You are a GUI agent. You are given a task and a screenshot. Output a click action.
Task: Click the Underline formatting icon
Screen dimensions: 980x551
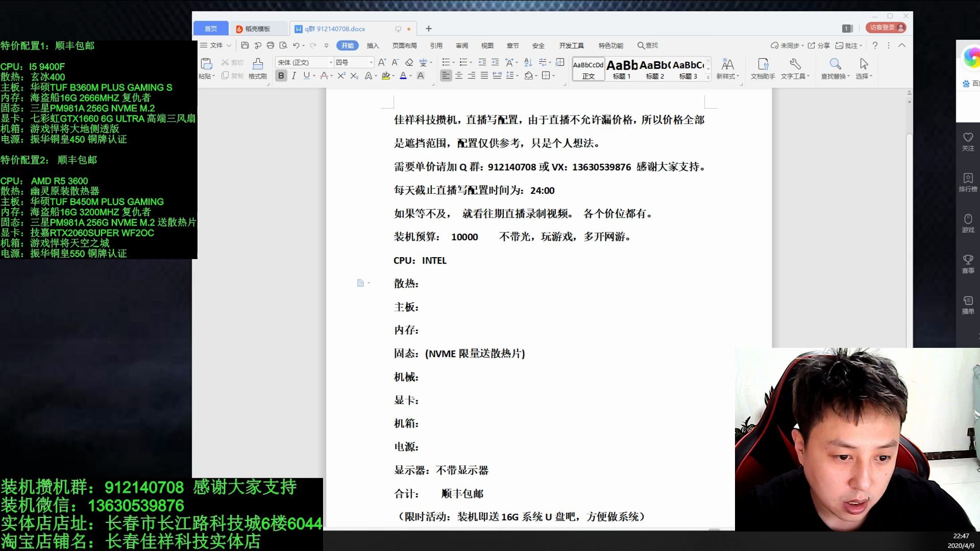tap(306, 76)
